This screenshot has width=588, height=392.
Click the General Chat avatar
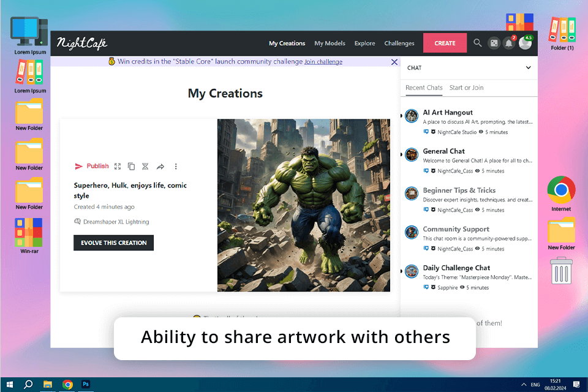(x=412, y=154)
